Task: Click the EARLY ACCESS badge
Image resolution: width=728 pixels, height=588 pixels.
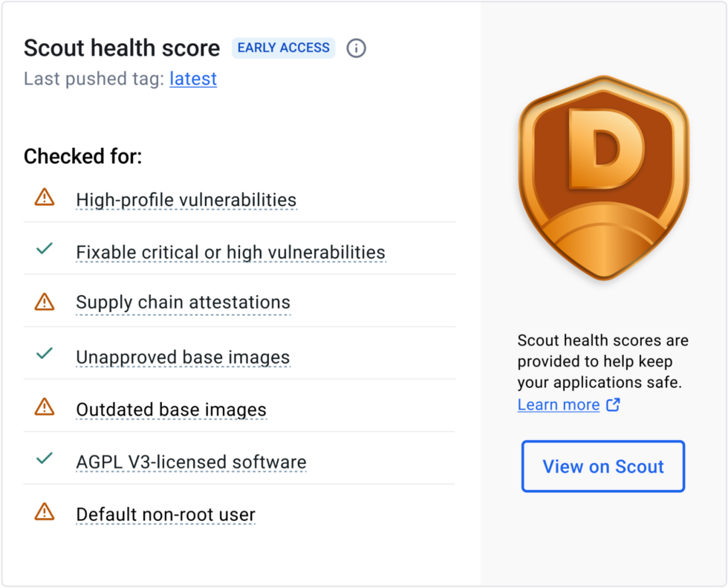Action: click(283, 48)
